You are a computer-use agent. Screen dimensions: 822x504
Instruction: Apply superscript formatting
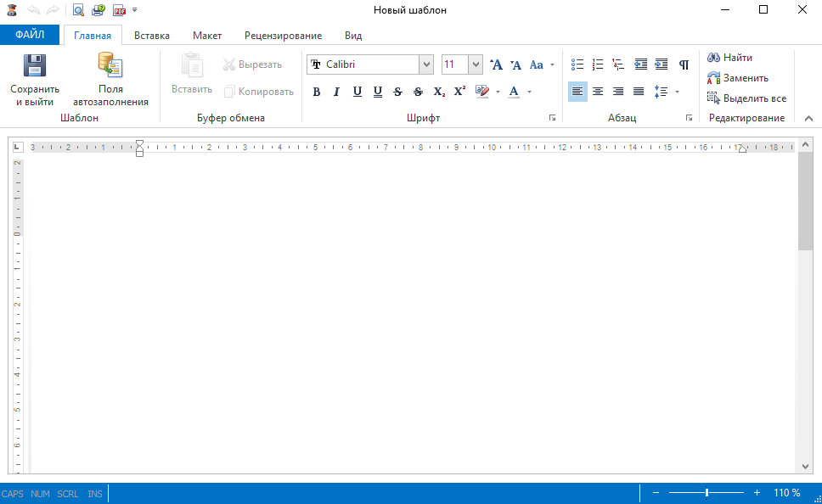coord(459,91)
